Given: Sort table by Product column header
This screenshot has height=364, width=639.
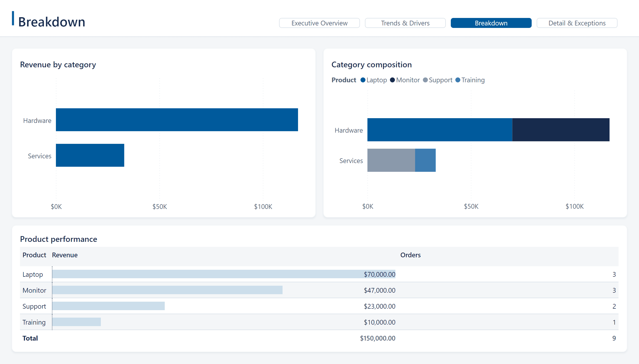Looking at the screenshot, I should click(34, 255).
